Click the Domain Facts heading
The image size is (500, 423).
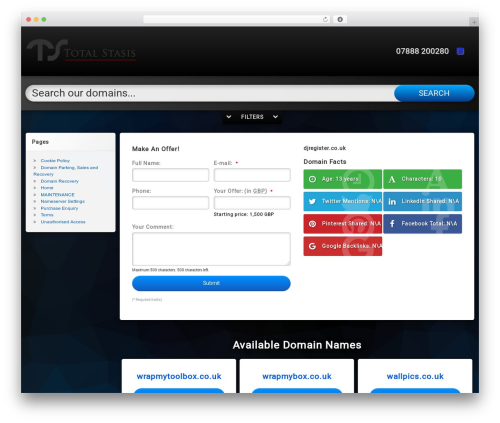click(x=325, y=162)
